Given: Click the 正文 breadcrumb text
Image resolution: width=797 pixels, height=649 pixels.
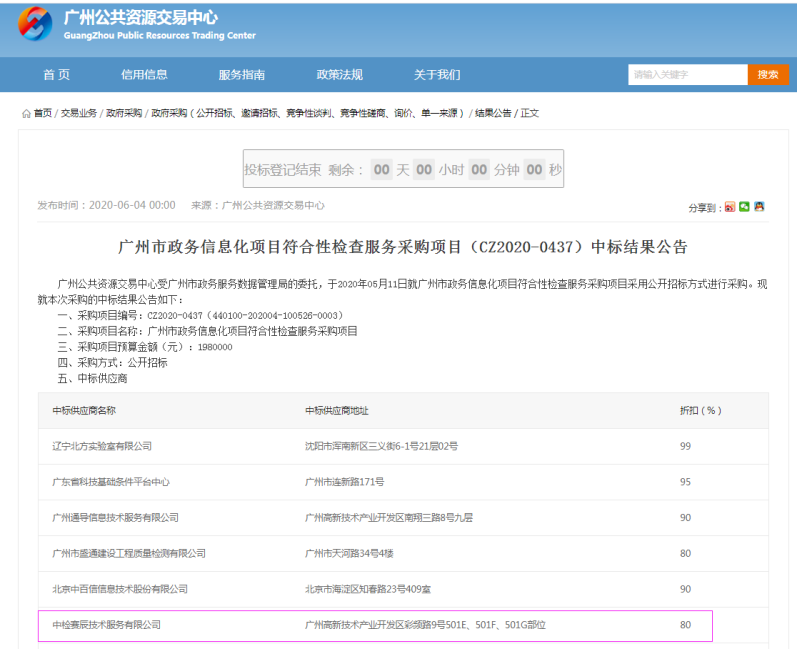Looking at the screenshot, I should tap(530, 113).
